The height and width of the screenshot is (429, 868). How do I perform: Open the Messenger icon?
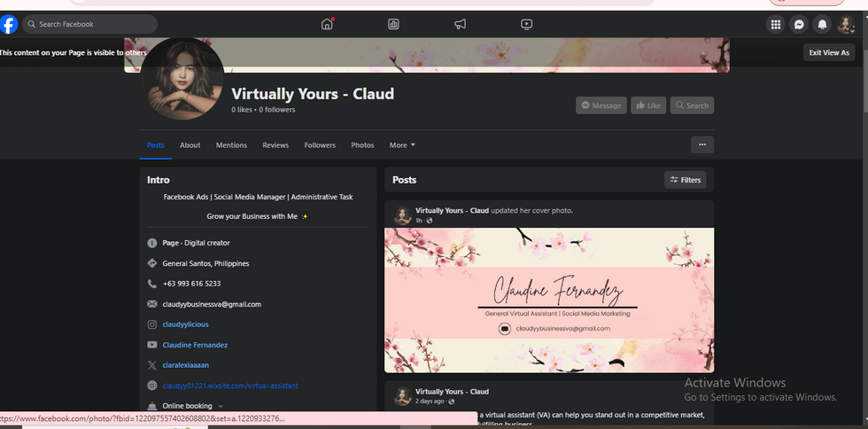pyautogui.click(x=799, y=25)
